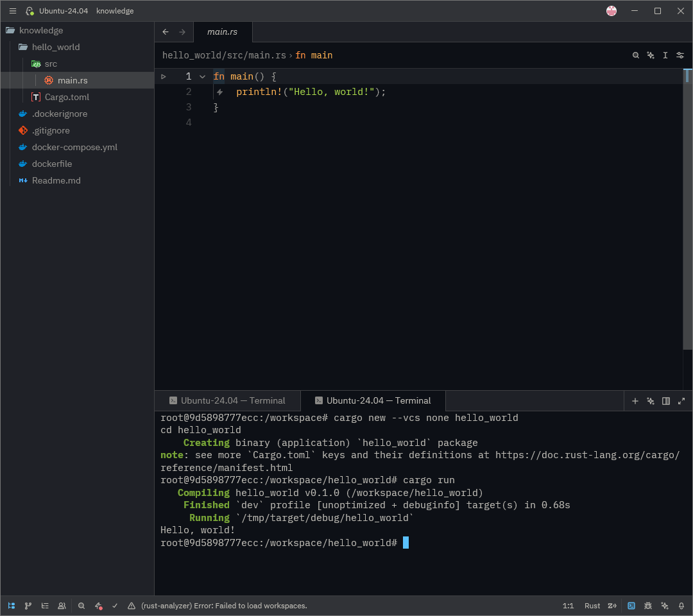This screenshot has width=693, height=616.
Task: Click line number 2 in gutter
Action: 189,92
